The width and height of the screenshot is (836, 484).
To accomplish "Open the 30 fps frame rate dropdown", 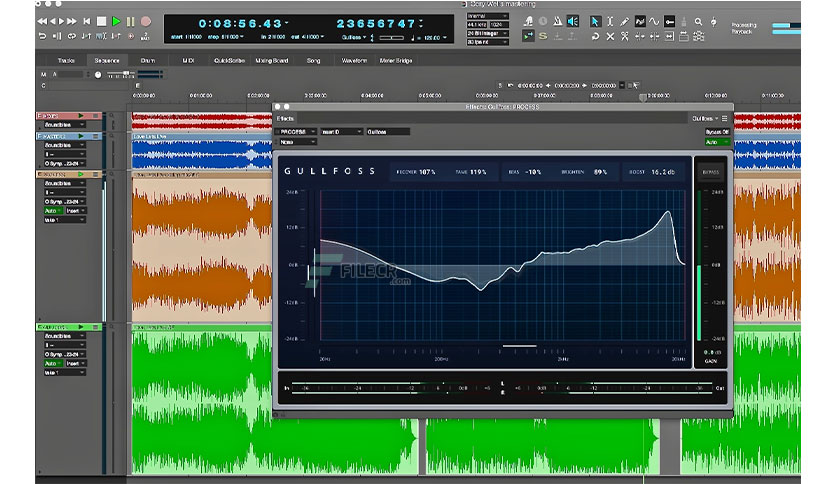I will pyautogui.click(x=487, y=42).
